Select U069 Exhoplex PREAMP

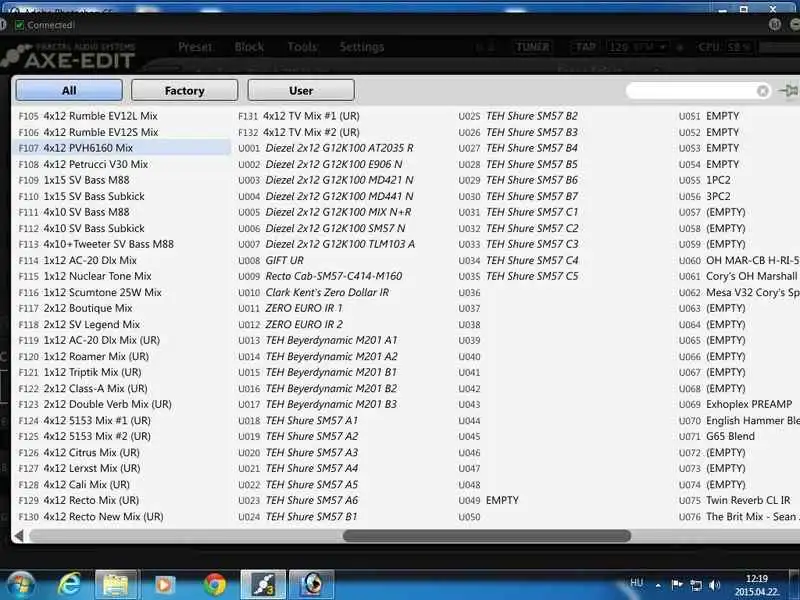(738, 404)
